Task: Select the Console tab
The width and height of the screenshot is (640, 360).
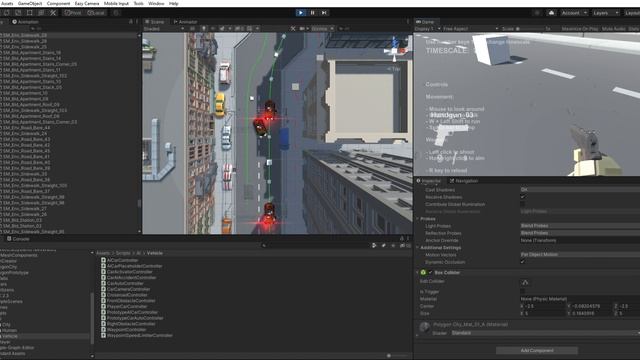Action: click(18, 239)
